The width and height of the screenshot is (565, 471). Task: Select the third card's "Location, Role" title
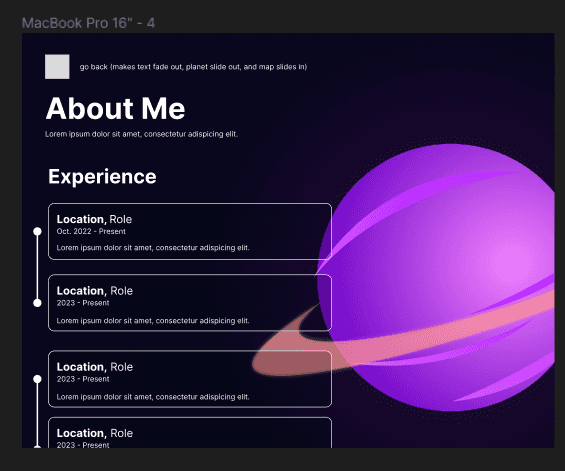click(95, 366)
